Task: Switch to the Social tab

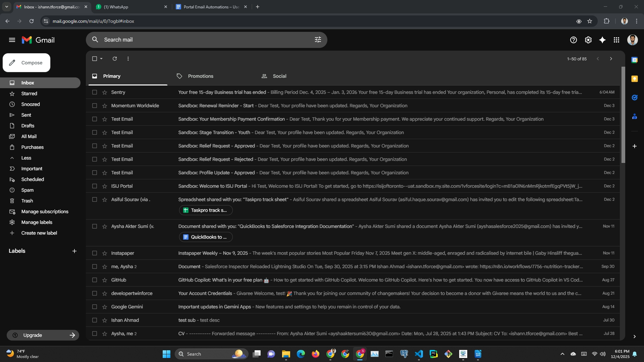Action: coord(279,76)
